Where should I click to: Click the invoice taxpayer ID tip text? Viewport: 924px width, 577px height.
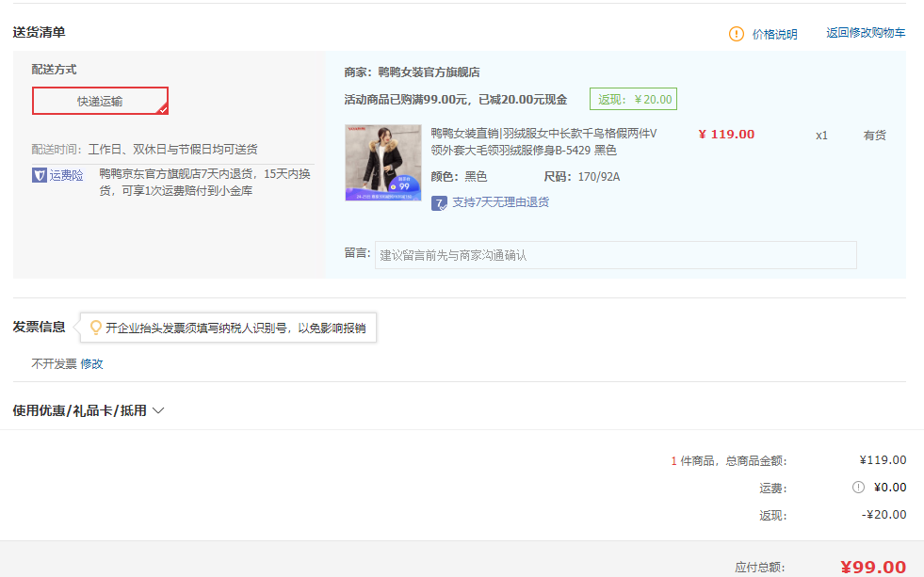point(235,328)
